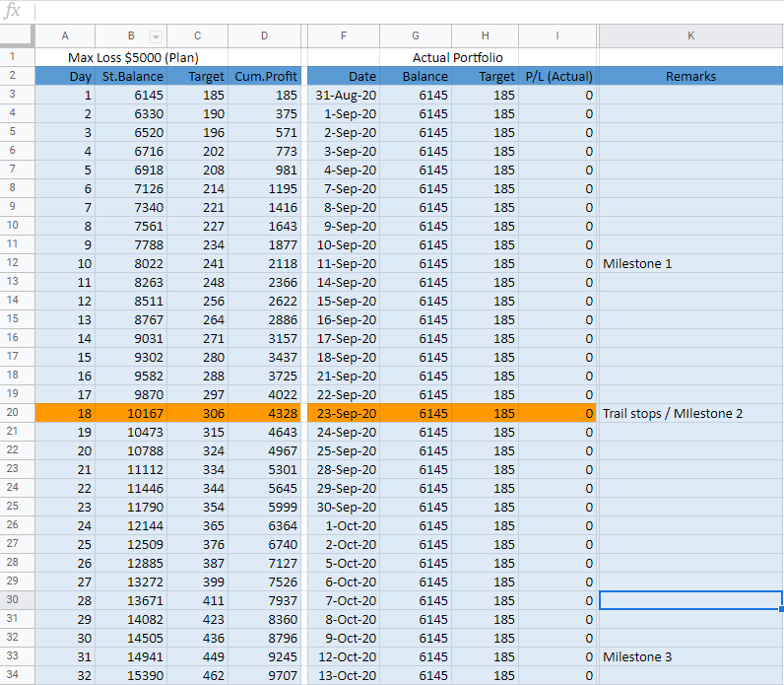The height and width of the screenshot is (685, 784).
Task: Click Target value 449
Action: click(x=198, y=656)
